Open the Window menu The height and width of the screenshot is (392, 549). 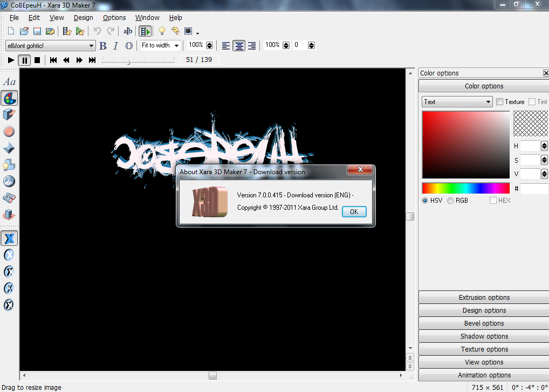[147, 18]
